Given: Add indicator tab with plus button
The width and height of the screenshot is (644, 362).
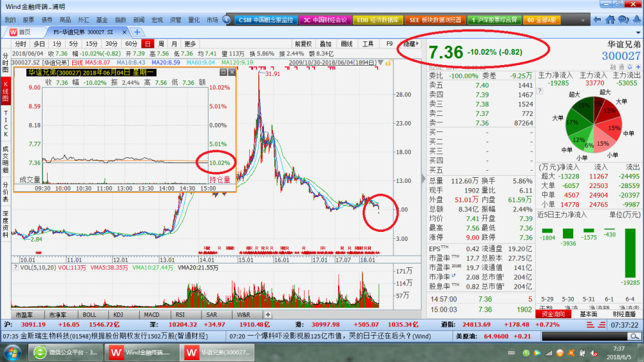Looking at the screenshot, I should [x=268, y=315].
